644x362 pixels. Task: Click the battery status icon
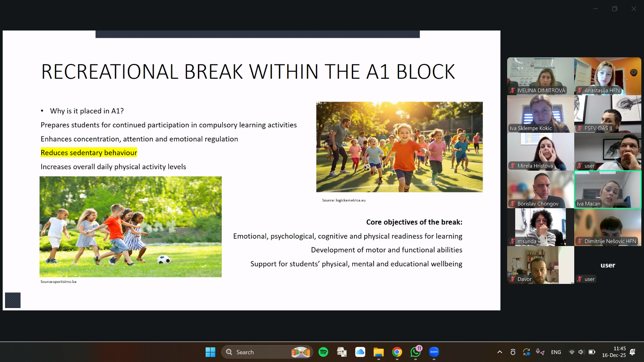[592, 352]
